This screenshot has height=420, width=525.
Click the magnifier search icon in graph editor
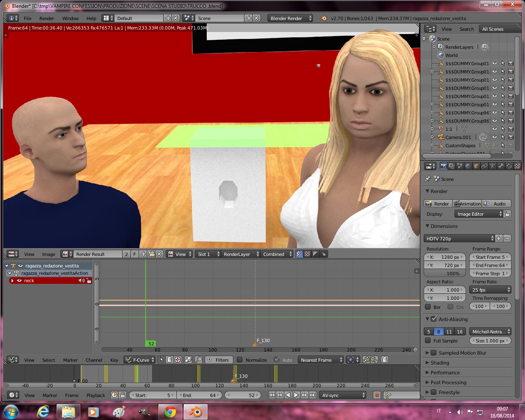199,360
